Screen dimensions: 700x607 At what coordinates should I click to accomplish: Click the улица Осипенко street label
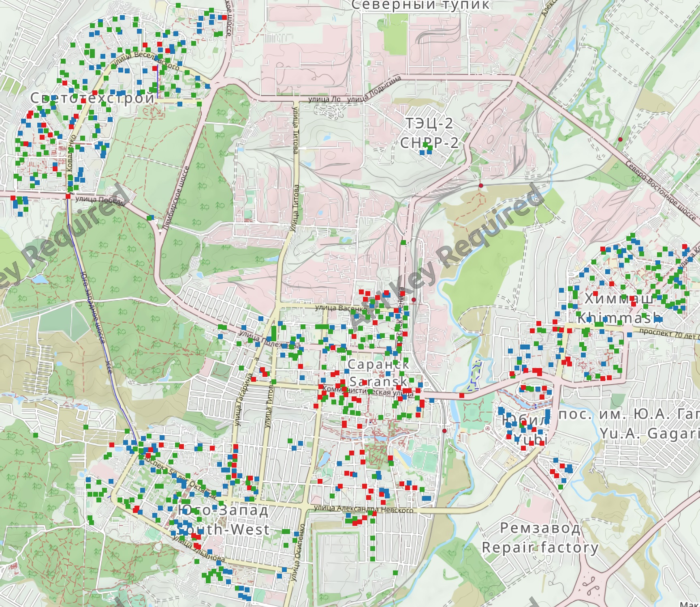coord(297,553)
